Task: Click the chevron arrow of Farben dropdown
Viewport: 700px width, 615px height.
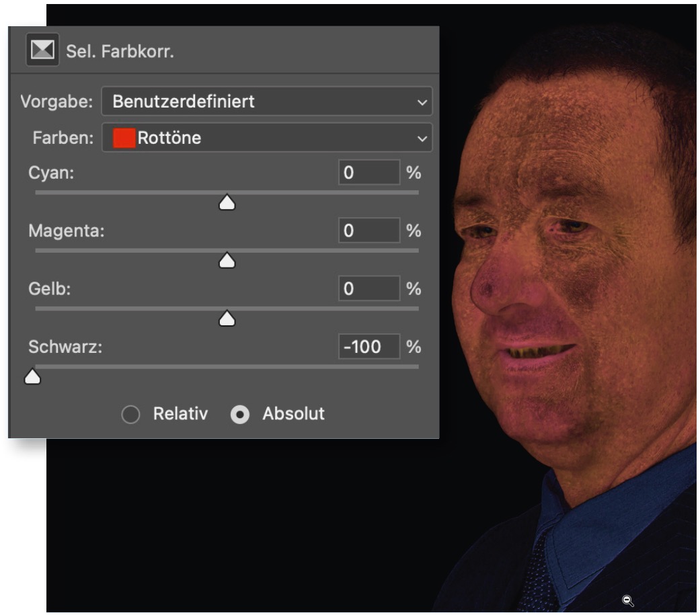Action: [x=422, y=139]
